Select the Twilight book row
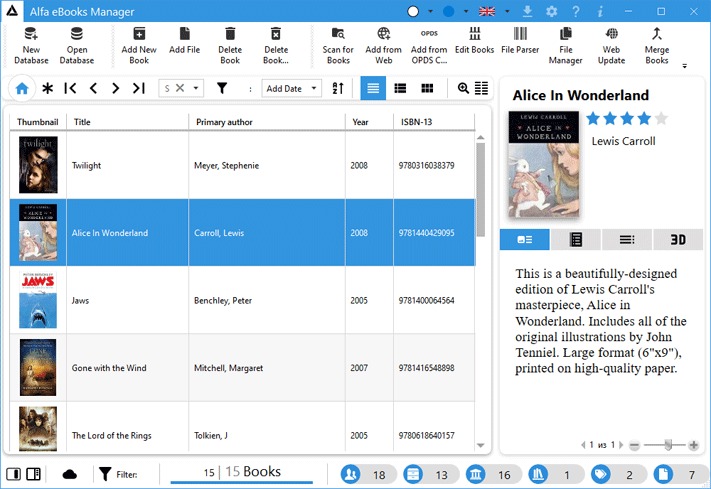 point(243,165)
